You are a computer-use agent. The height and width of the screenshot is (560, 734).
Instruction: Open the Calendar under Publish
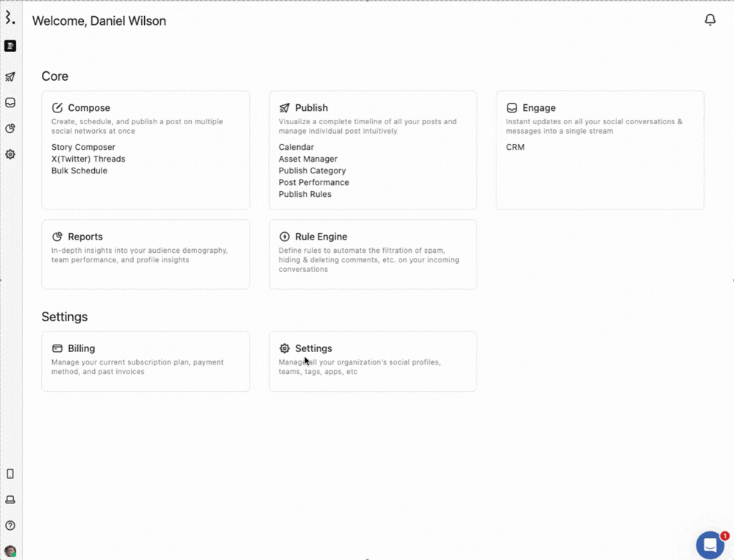tap(296, 147)
